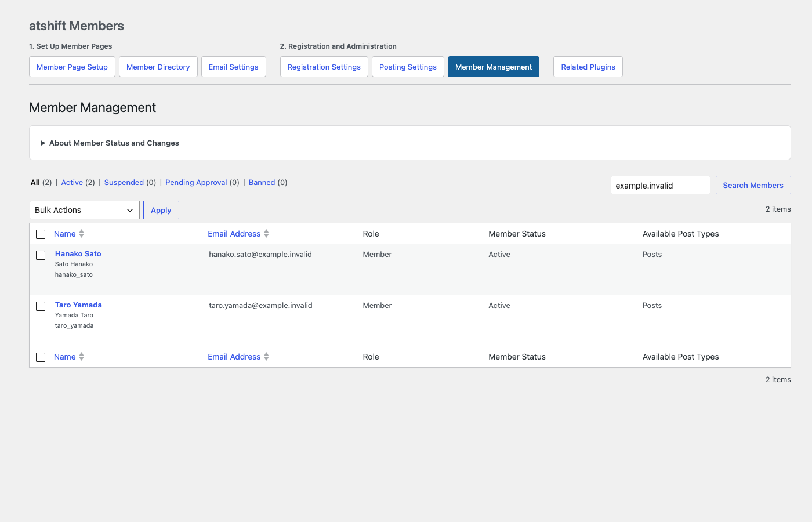Viewport: 812px width, 522px height.
Task: Click username taro_yamada text
Action: (x=74, y=325)
